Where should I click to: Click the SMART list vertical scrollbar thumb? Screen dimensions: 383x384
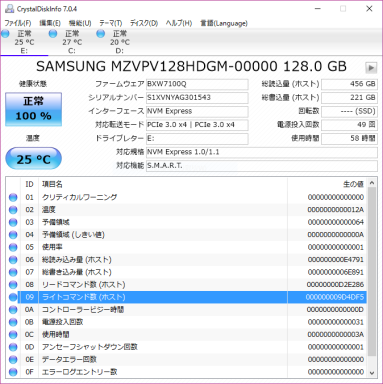[372, 272]
